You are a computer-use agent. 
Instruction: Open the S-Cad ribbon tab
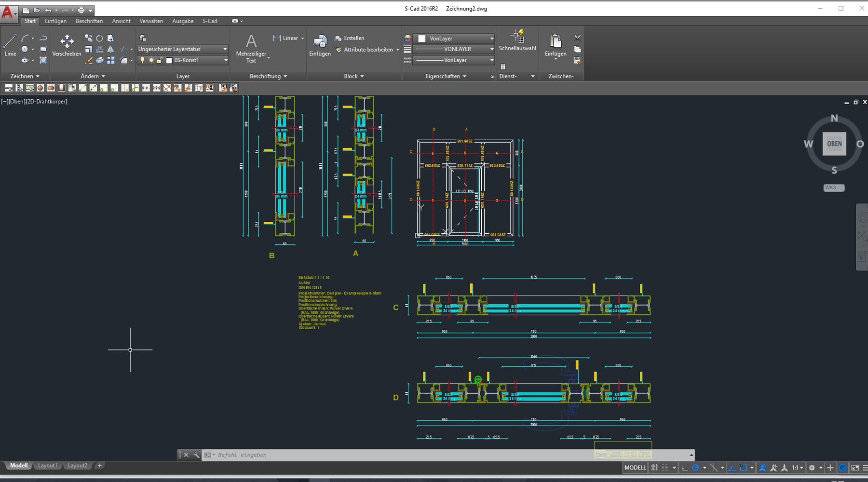pyautogui.click(x=210, y=21)
